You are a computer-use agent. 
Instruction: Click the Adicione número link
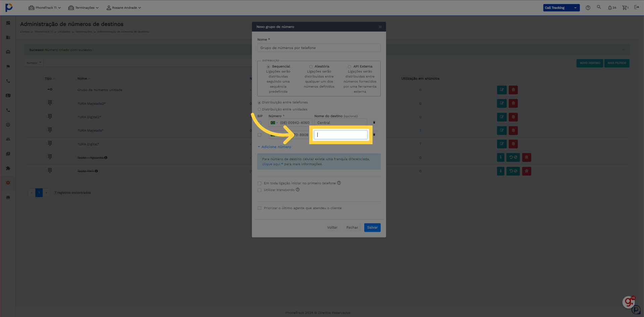[x=274, y=147]
